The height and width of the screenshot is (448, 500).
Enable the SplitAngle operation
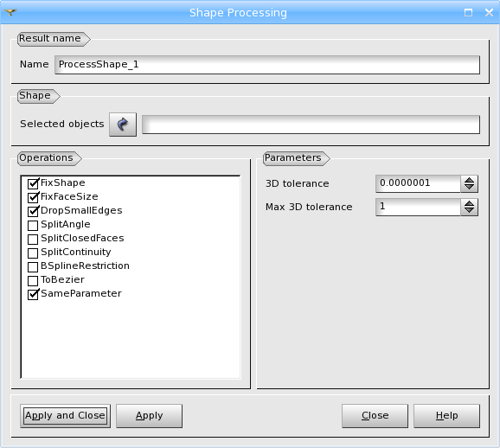click(x=33, y=225)
